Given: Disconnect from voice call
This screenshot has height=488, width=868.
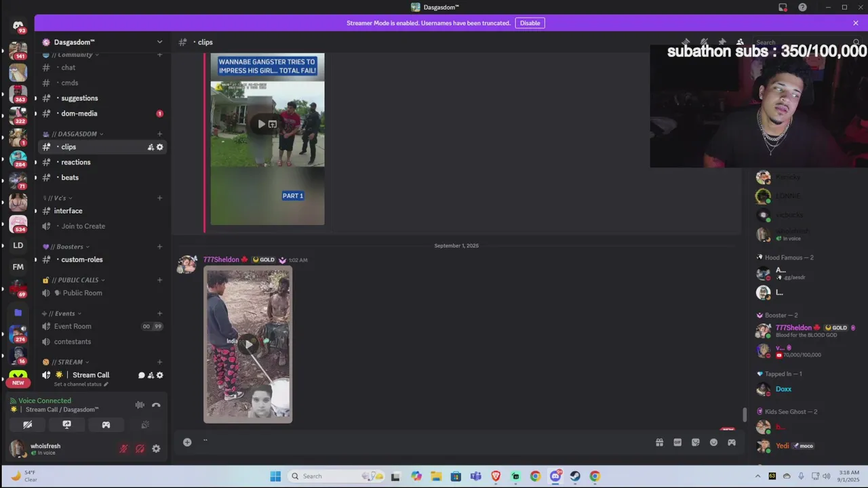Looking at the screenshot, I should tap(156, 405).
